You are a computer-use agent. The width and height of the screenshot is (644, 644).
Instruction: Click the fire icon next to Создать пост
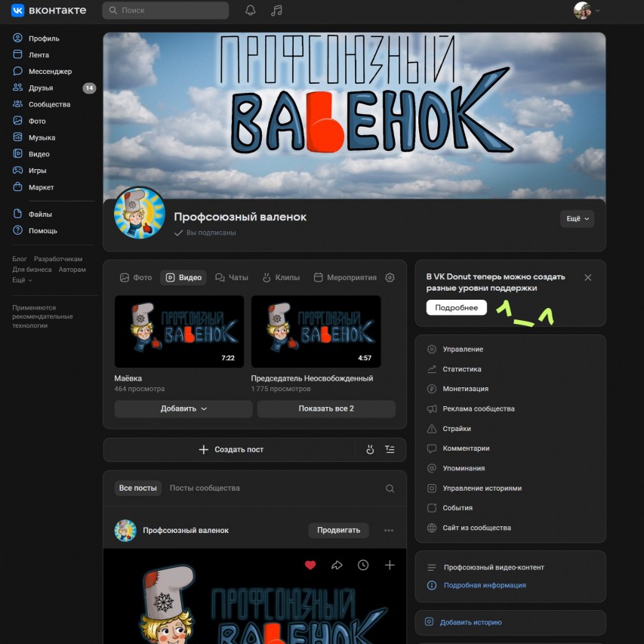tap(369, 449)
